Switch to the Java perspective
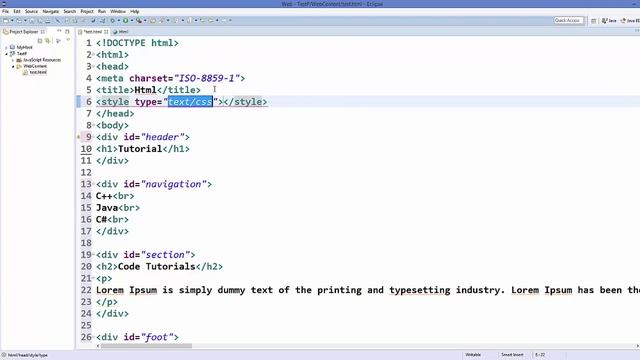The height and width of the screenshot is (360, 640). [x=609, y=20]
